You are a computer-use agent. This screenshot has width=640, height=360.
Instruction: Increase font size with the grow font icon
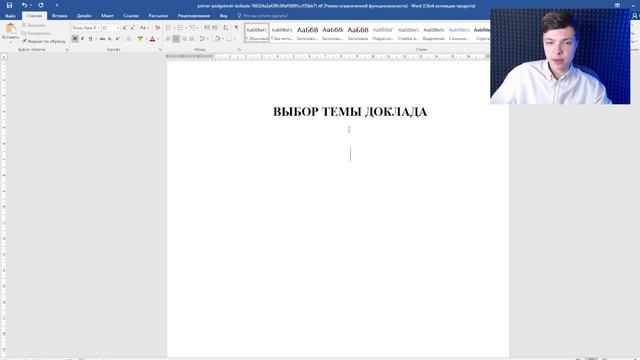124,28
